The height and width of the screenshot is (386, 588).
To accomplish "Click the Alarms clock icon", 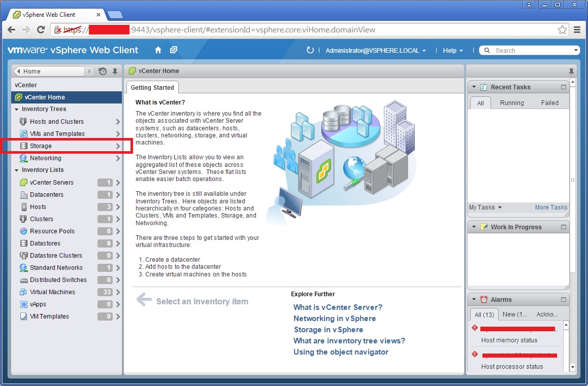I will point(484,299).
